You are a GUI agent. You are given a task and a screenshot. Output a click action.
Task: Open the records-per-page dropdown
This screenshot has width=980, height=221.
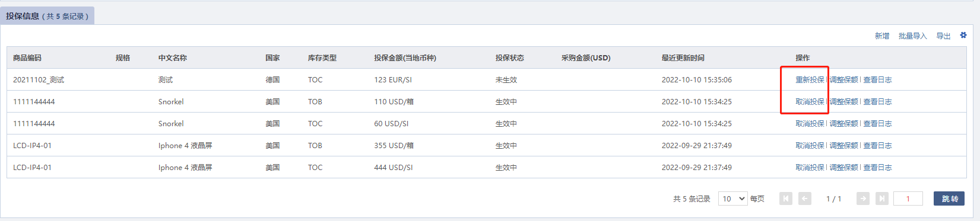click(x=732, y=198)
